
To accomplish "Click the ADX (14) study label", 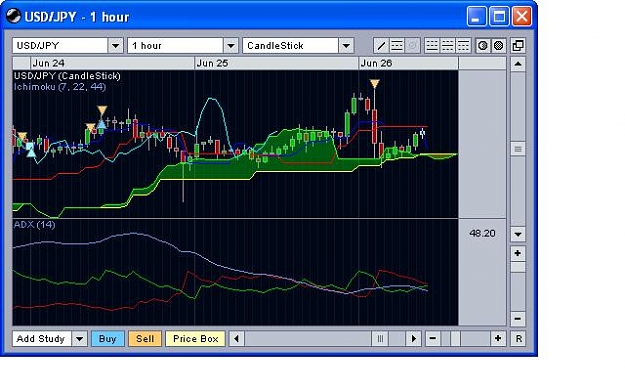I will (35, 224).
